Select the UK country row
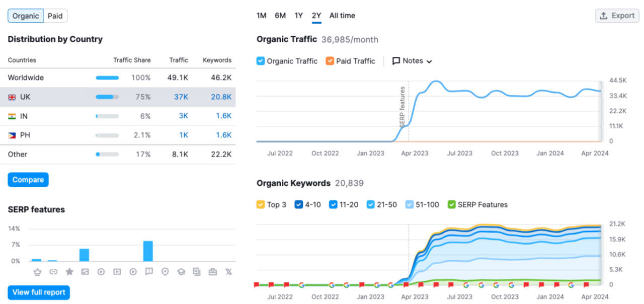Viewport: 644px width, 304px height. click(x=121, y=97)
